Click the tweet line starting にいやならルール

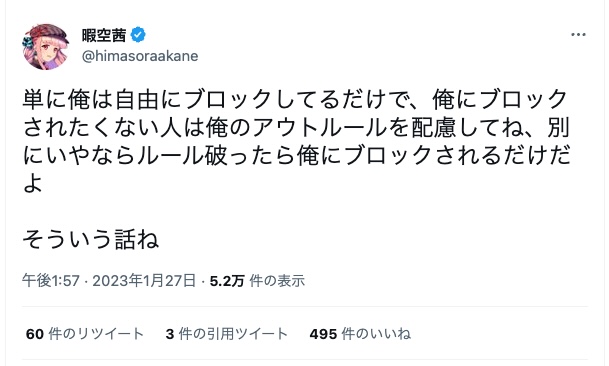click(x=297, y=155)
